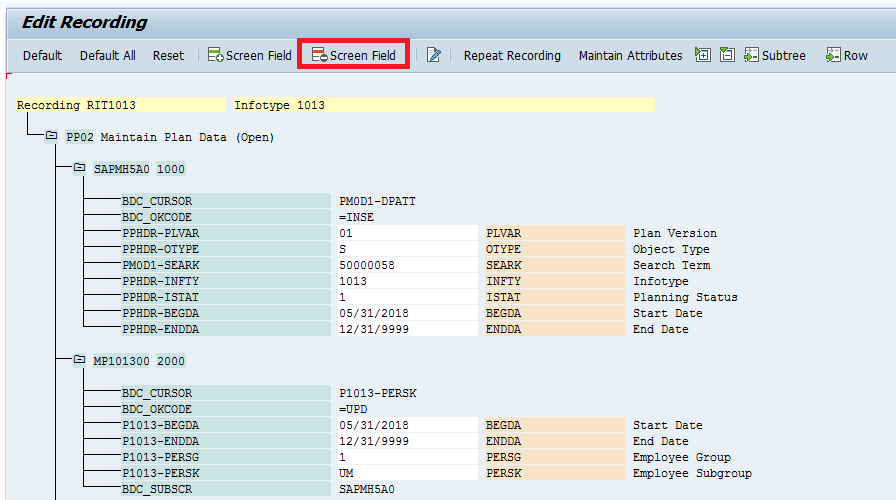Collapse the PP02 Maintain Plan Data node
This screenshot has height=500, width=896.
pos(51,136)
